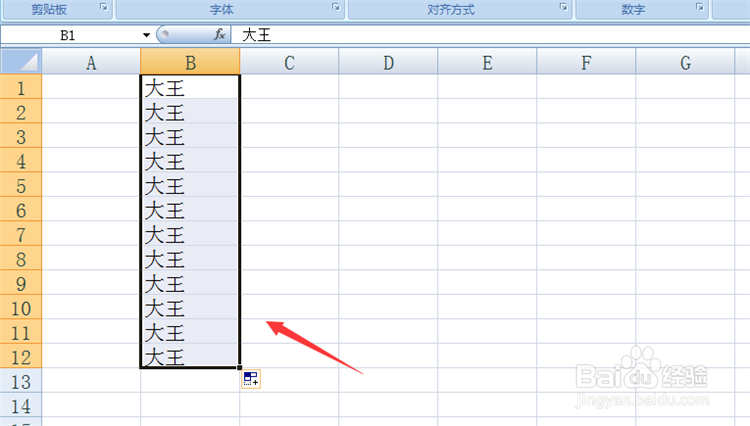
Task: Select column C header
Action: point(289,62)
